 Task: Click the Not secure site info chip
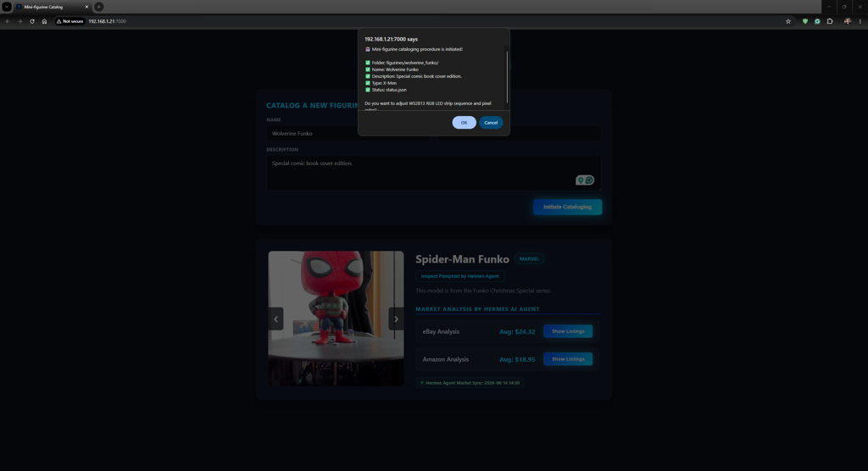tap(70, 21)
